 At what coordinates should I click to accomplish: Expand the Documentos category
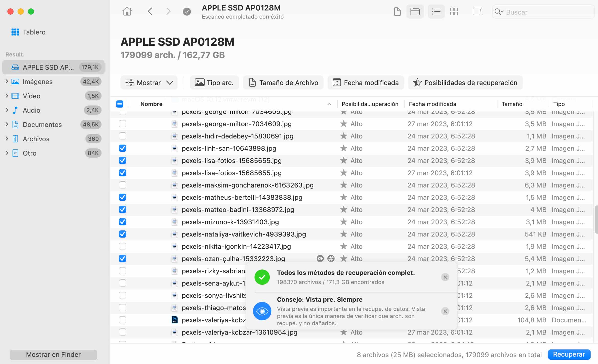pos(7,124)
